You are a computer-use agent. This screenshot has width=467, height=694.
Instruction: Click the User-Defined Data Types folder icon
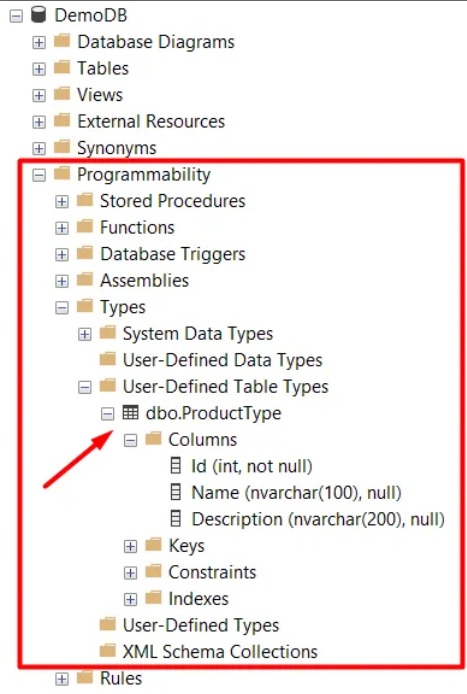coord(108,359)
